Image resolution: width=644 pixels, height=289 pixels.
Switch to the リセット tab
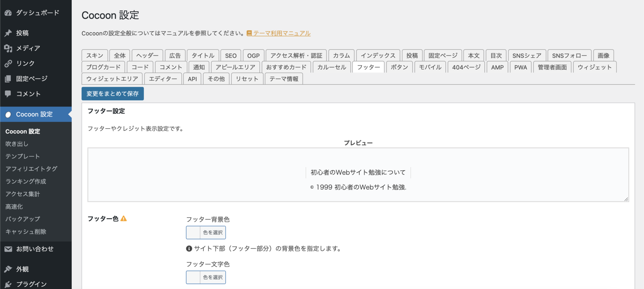tap(247, 79)
